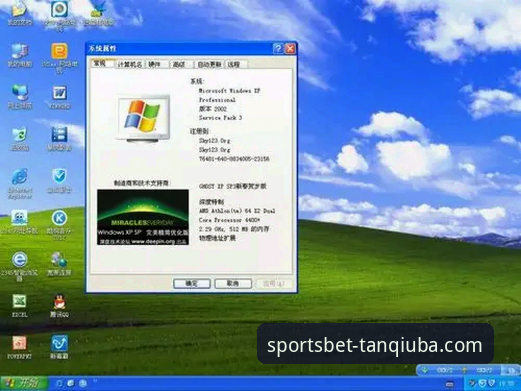The width and height of the screenshot is (521, 391).
Task: Click the 'AMD Athlon(tm) 64 X2 Dual' text
Action: 237,211
